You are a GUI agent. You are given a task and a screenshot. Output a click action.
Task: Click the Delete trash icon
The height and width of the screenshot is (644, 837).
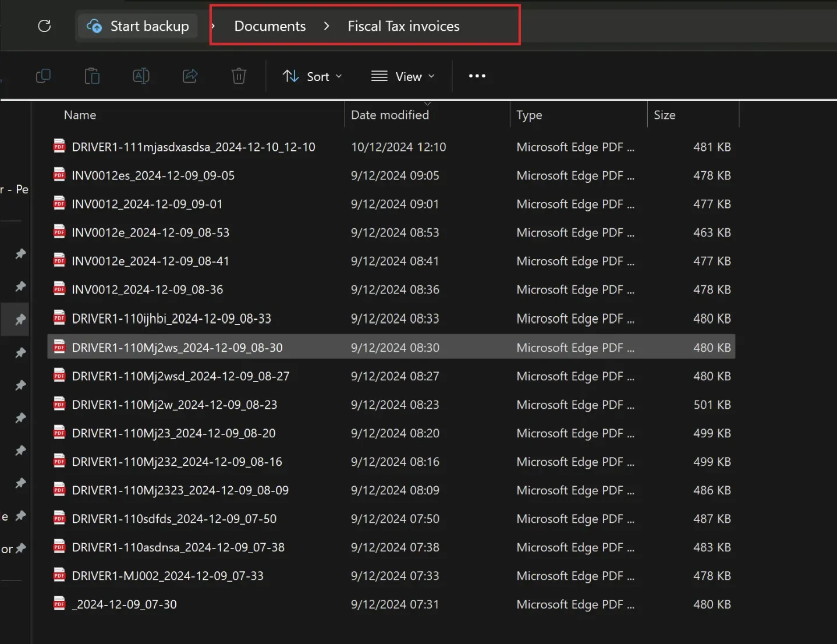(x=239, y=76)
